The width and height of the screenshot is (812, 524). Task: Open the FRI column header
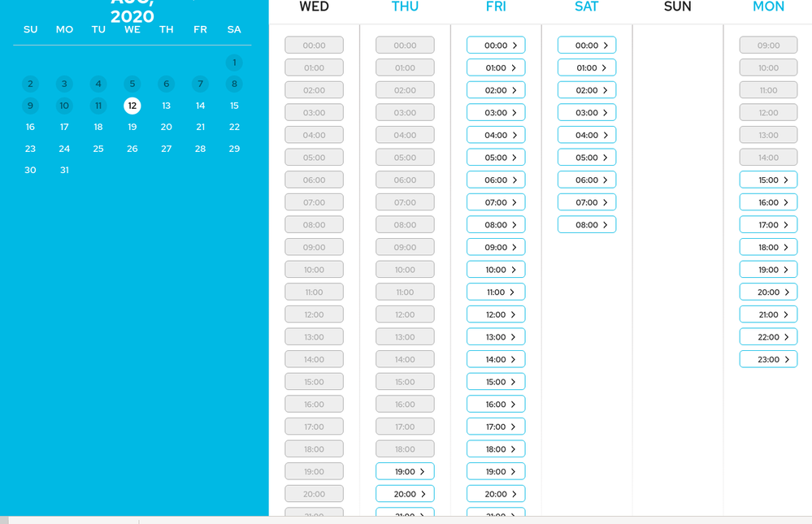(496, 7)
